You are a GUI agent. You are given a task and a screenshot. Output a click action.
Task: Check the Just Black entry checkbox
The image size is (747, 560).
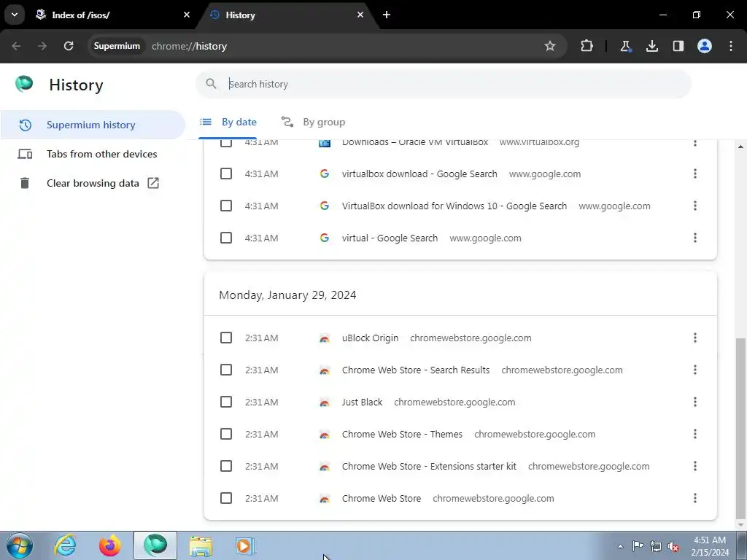click(226, 402)
